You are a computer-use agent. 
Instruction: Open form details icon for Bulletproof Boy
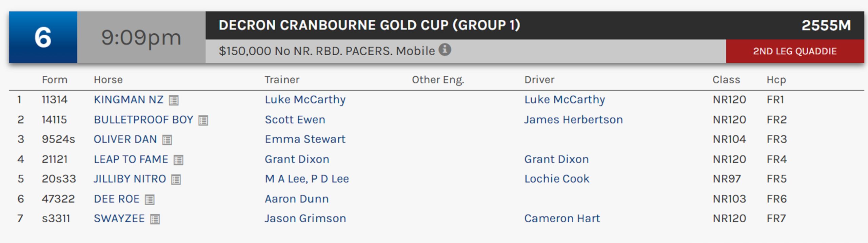click(x=203, y=120)
